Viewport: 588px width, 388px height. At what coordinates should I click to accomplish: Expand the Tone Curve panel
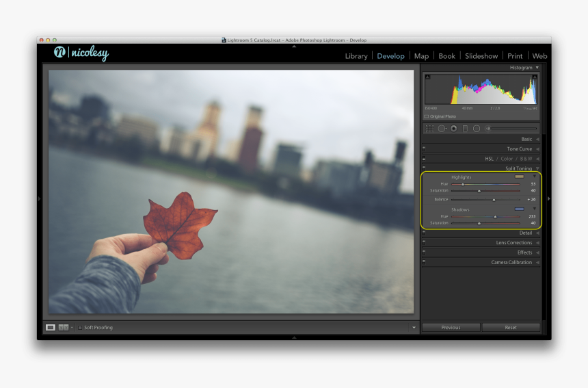pos(537,149)
